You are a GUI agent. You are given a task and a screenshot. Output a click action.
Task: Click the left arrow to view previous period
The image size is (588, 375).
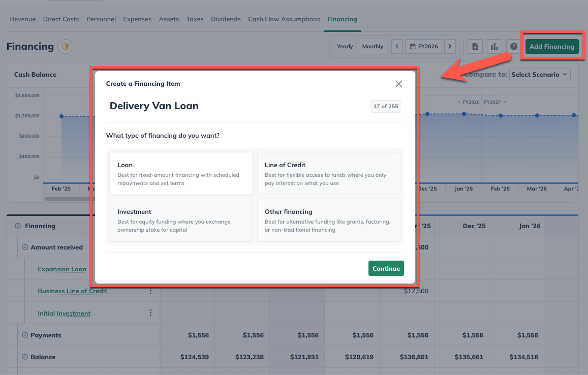click(397, 46)
